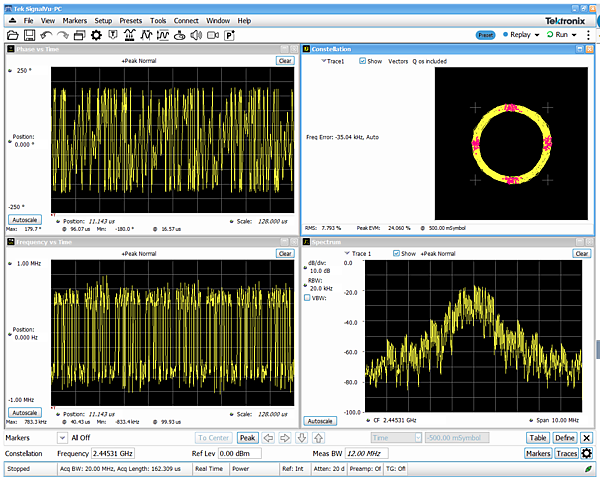Click the speaker audio icon in toolbar
The image size is (600, 481).
tap(197, 35)
